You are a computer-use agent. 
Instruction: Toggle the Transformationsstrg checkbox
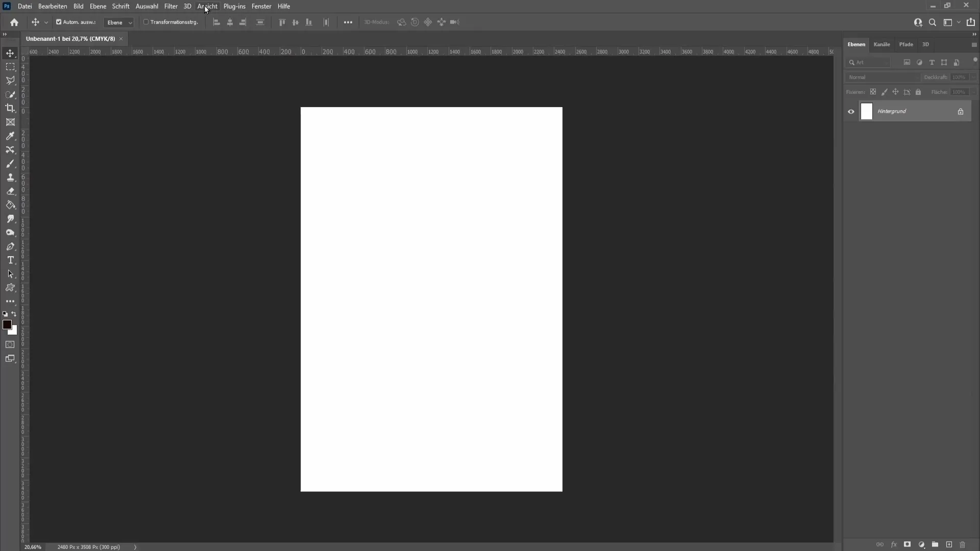click(x=145, y=22)
